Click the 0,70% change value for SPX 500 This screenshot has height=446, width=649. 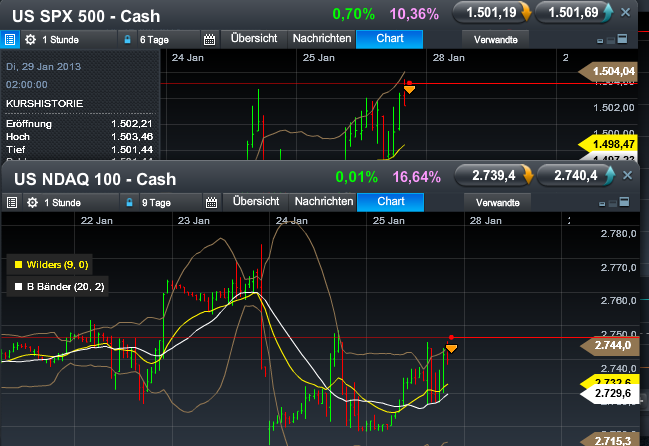coord(353,14)
